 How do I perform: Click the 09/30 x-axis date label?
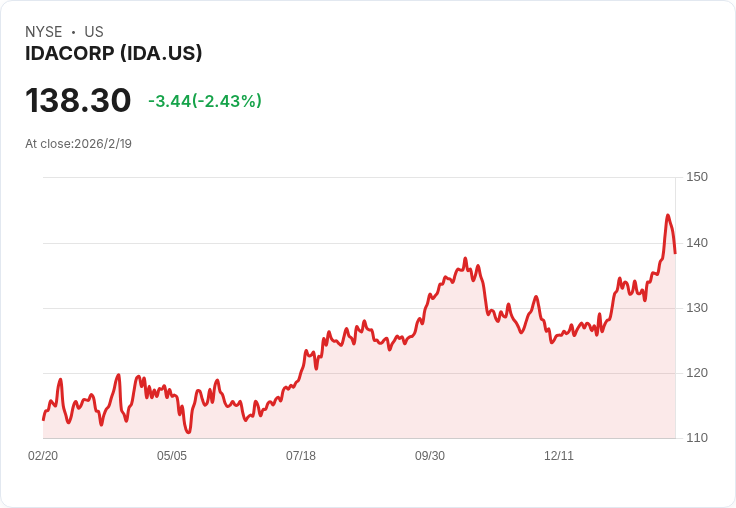click(x=430, y=455)
